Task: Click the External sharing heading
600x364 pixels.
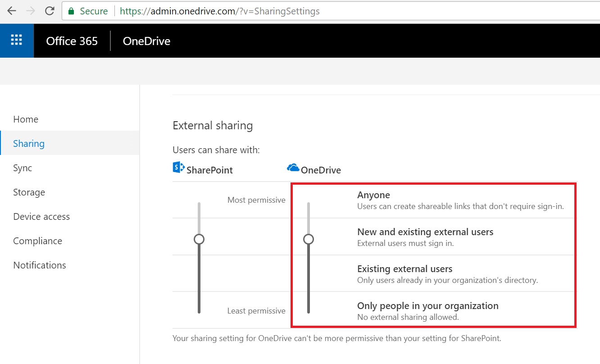Action: 213,125
